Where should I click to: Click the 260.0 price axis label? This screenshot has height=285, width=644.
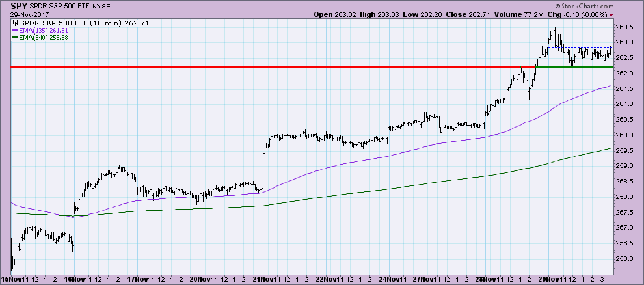[x=624, y=135]
